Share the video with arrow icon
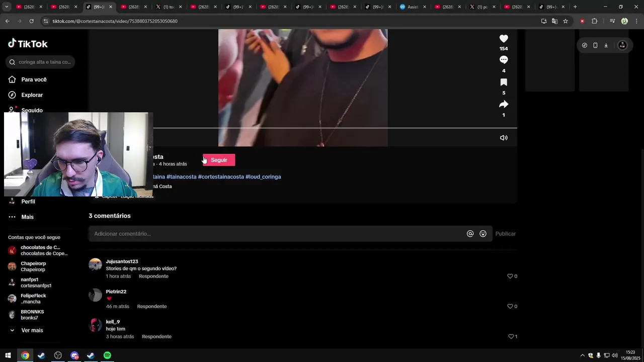The width and height of the screenshot is (644, 362). (x=504, y=104)
